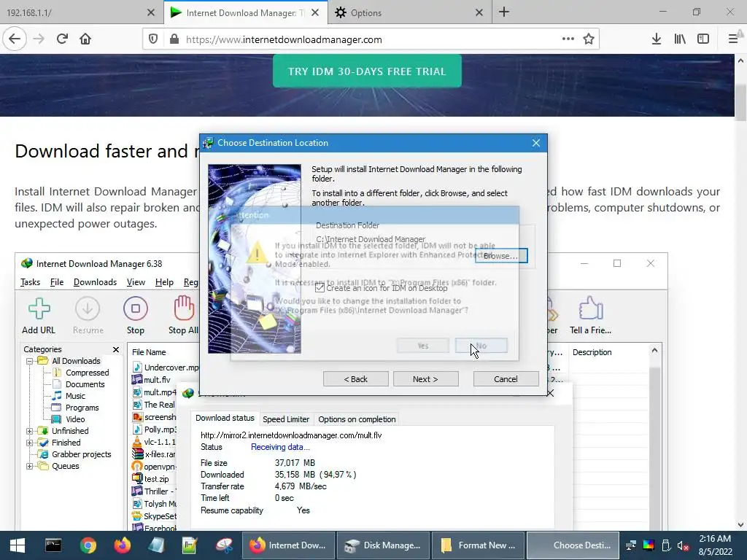Open the Firefox library icon
This screenshot has width=747, height=560.
coord(680,39)
